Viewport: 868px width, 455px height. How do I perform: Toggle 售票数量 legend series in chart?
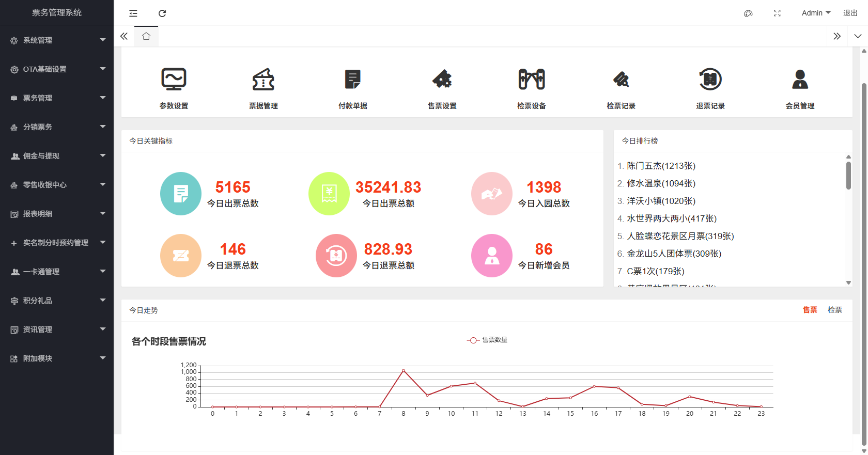(487, 340)
